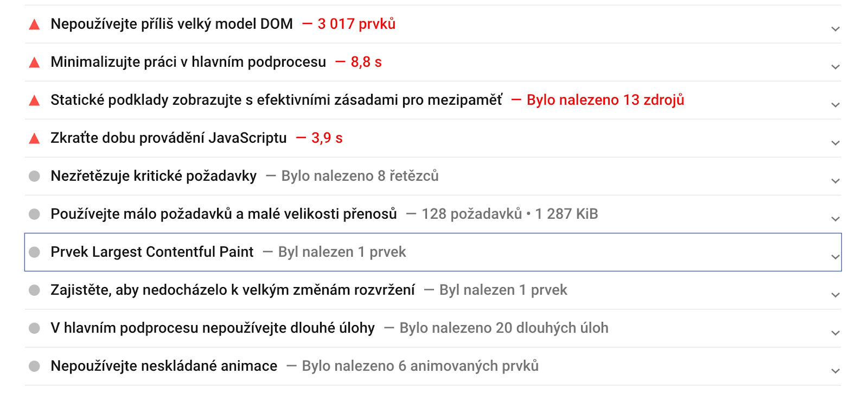Screen dimensions: 868x394
Task: Open the 'Statické podklady zobrazujte s efektivními zásadami' audit
Action: tap(276, 100)
